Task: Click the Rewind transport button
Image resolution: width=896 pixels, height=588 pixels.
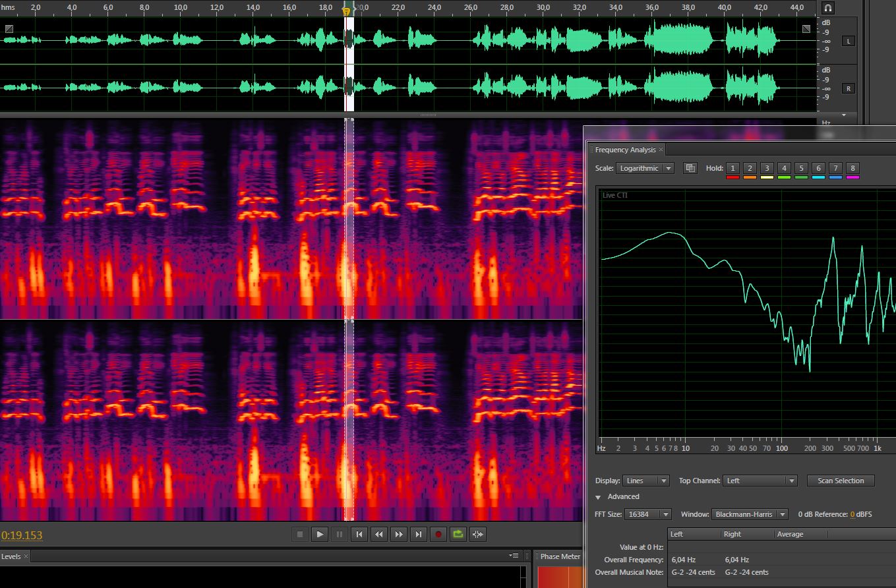Action: [378, 534]
